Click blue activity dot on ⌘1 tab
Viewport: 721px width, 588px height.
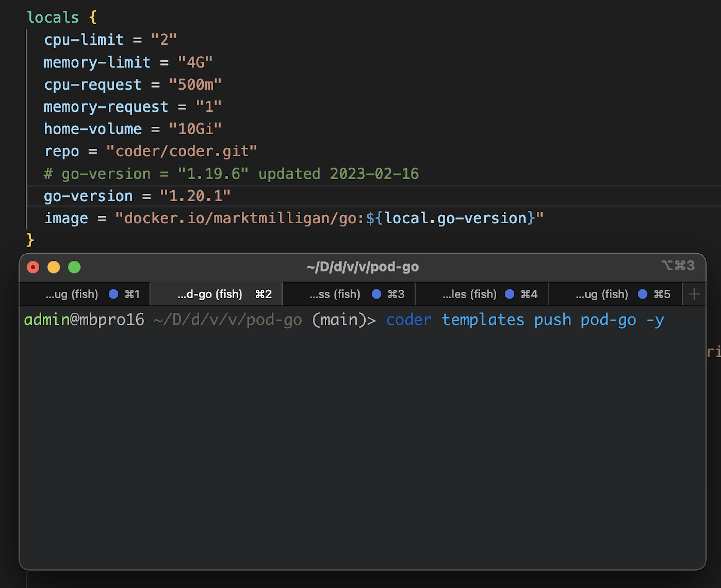pyautogui.click(x=113, y=294)
